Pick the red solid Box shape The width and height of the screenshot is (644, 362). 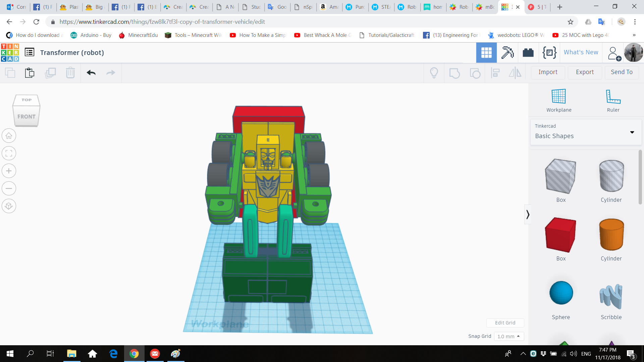click(560, 235)
